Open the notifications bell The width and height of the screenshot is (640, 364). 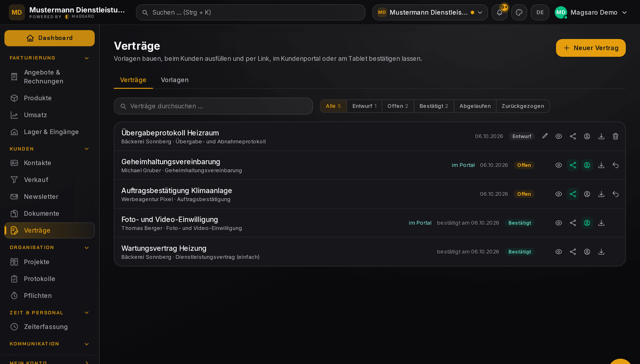pyautogui.click(x=500, y=12)
